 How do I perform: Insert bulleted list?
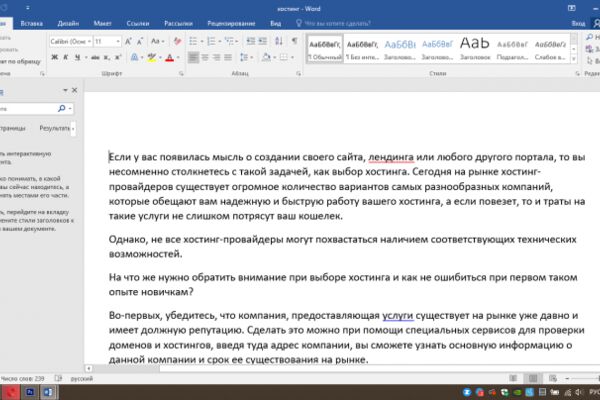point(193,41)
